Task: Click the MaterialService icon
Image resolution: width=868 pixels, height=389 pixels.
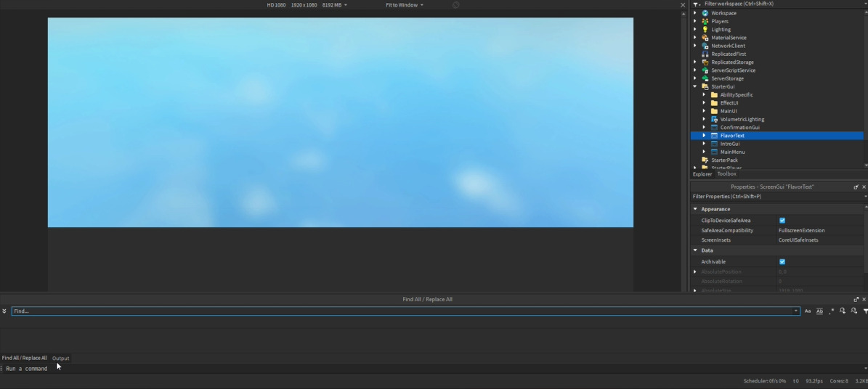Action: pyautogui.click(x=705, y=38)
